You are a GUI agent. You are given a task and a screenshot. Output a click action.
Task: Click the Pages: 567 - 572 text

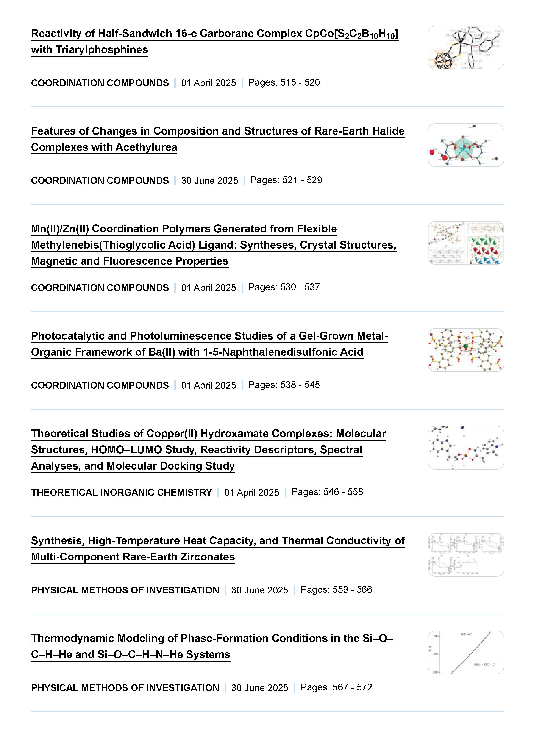point(336,687)
